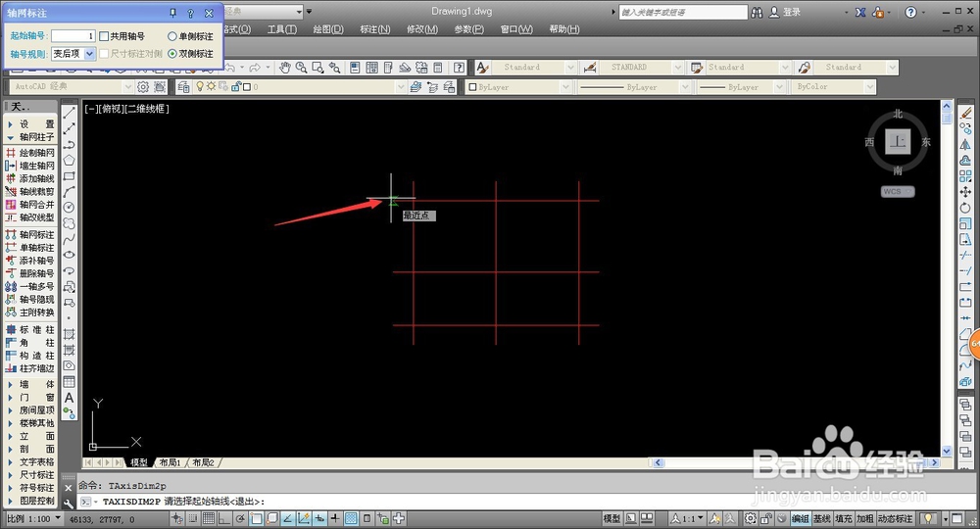Open 绘图(D) menu
The height and width of the screenshot is (529, 980).
(x=328, y=29)
